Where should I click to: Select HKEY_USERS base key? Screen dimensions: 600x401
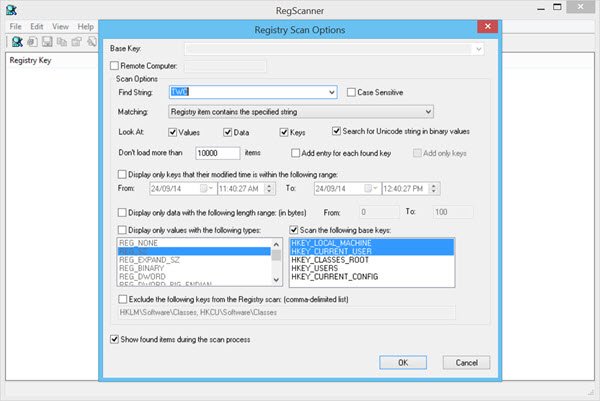coord(372,268)
